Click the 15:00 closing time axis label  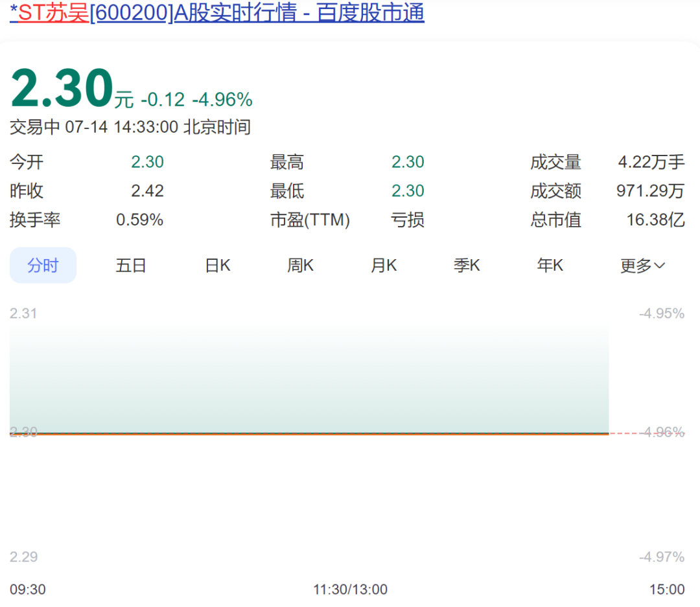point(667,590)
